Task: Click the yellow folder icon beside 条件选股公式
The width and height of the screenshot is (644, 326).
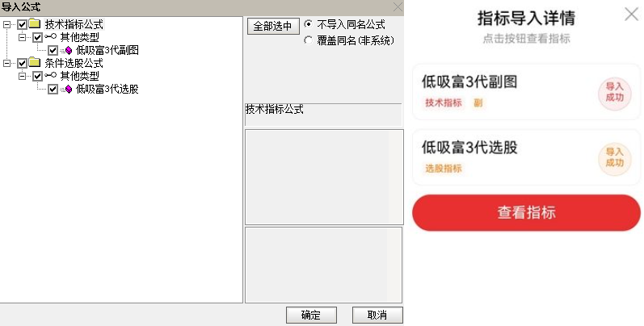Action: pyautogui.click(x=35, y=63)
